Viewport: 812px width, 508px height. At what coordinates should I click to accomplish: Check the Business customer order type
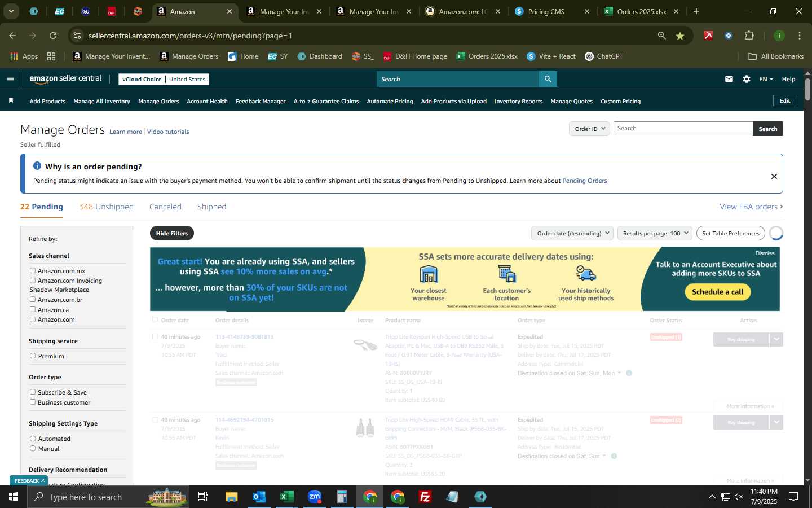pos(33,402)
